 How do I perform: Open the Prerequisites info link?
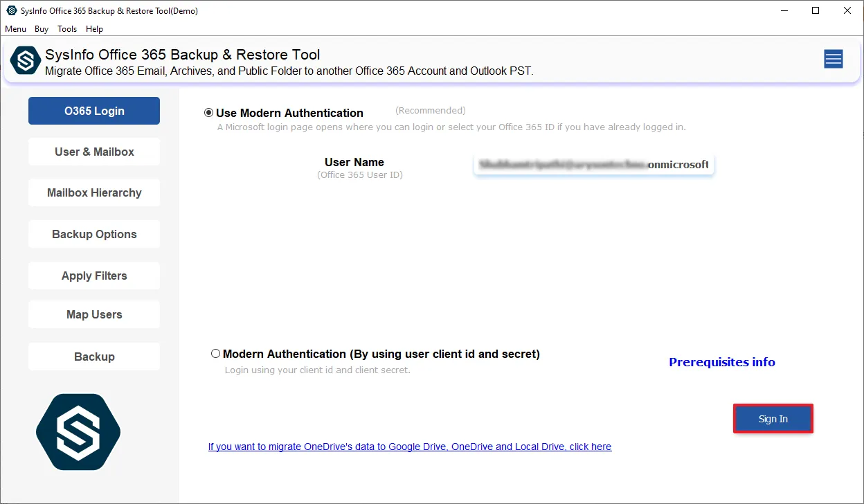point(722,362)
